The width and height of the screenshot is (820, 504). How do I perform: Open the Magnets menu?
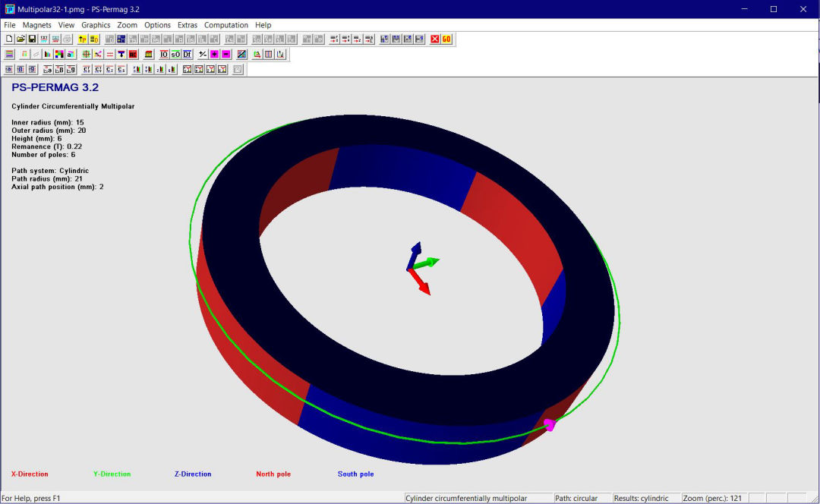coord(36,25)
